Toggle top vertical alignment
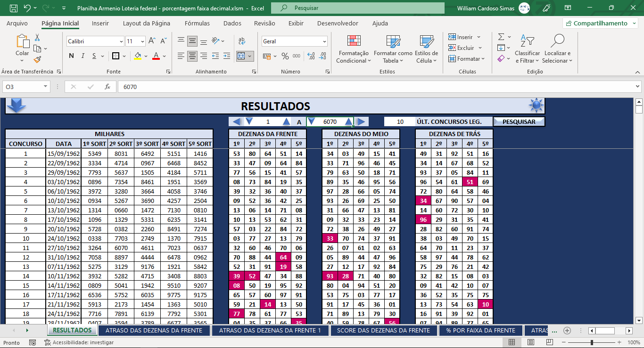 click(x=181, y=41)
